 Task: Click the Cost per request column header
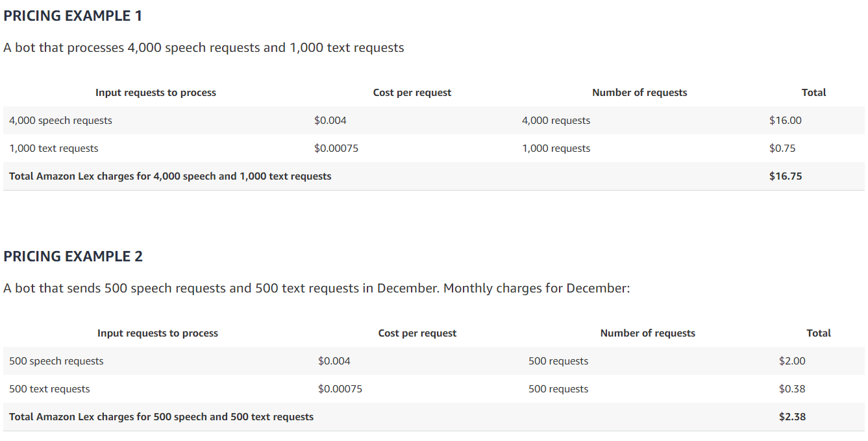pyautogui.click(x=412, y=92)
